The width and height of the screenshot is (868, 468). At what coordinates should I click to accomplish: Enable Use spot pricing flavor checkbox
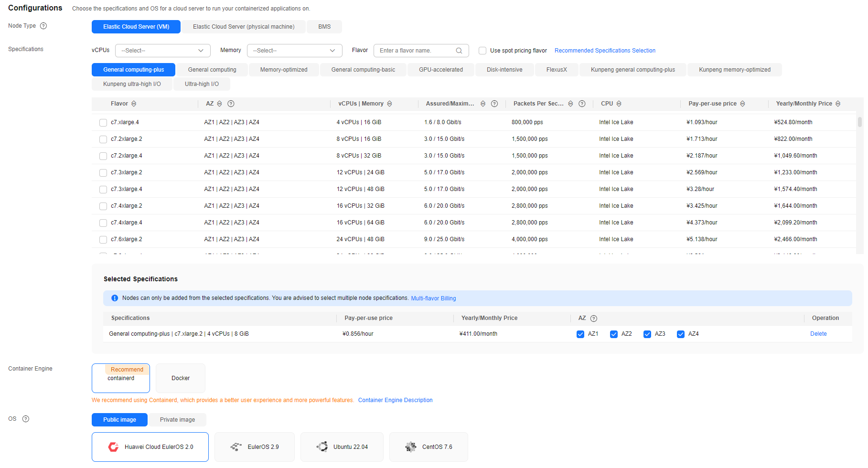pyautogui.click(x=482, y=51)
